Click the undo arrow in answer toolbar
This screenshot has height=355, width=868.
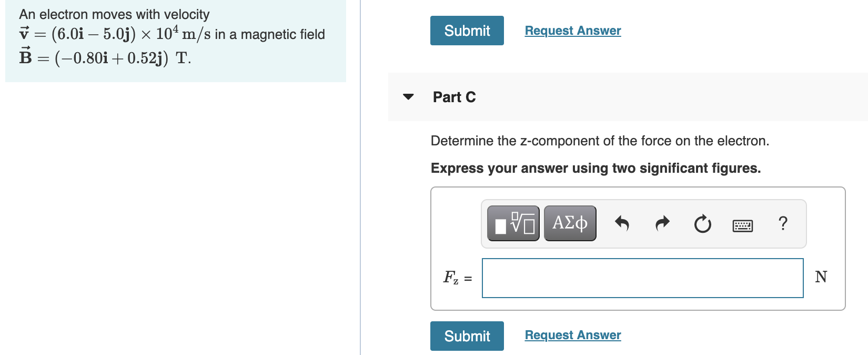(622, 223)
